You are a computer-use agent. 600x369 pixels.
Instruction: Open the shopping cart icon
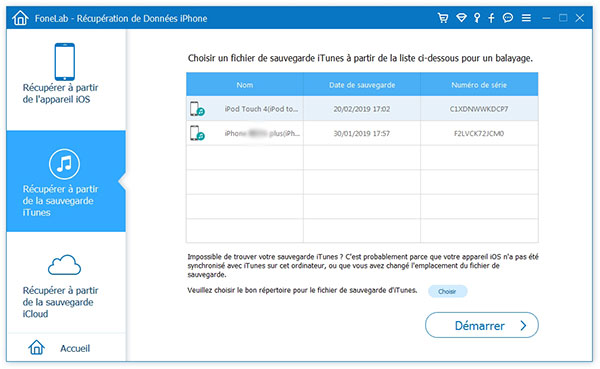tap(443, 18)
